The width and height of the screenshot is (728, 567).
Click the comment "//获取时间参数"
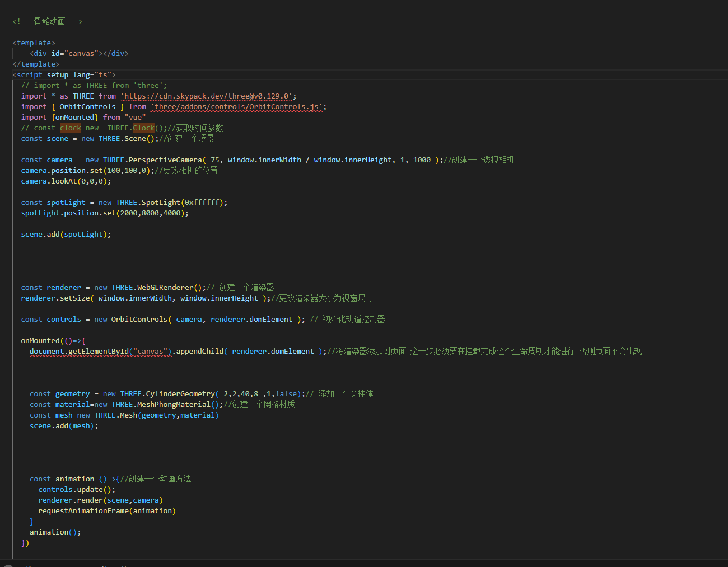(195, 128)
